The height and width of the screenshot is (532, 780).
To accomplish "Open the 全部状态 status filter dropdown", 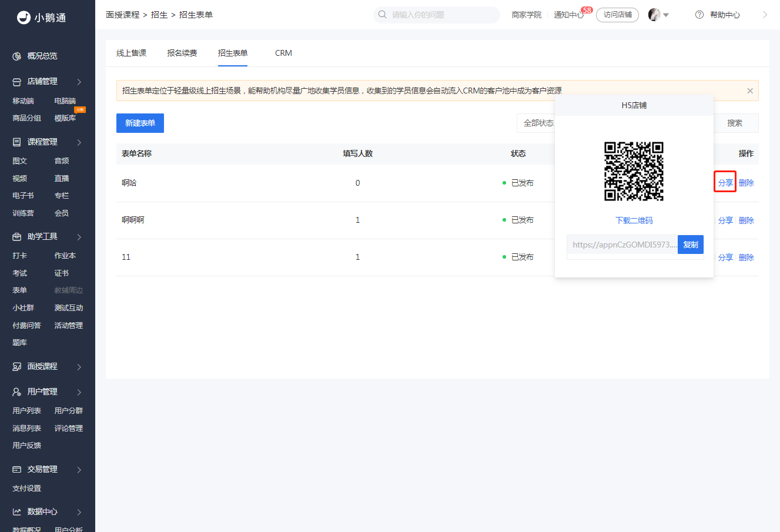I will click(x=536, y=123).
